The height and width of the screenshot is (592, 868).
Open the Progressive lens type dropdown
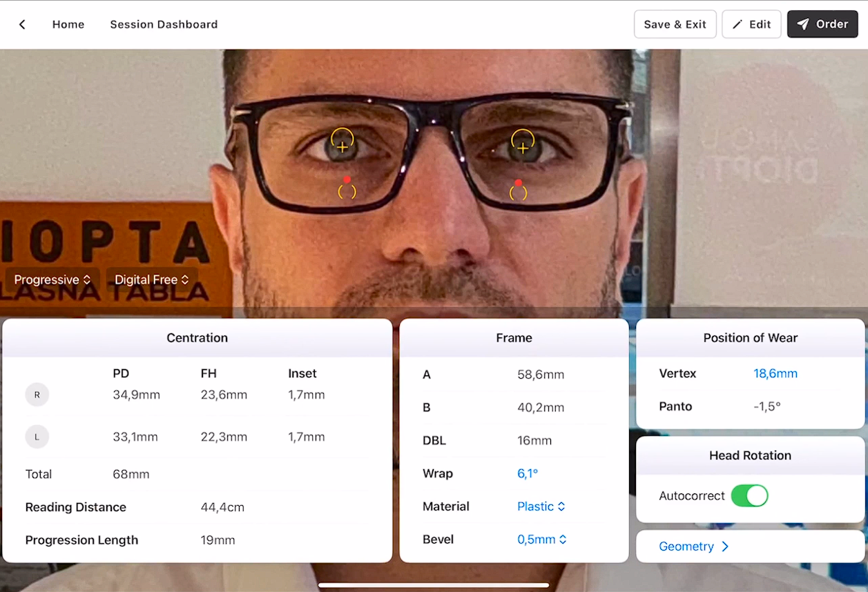pos(52,279)
